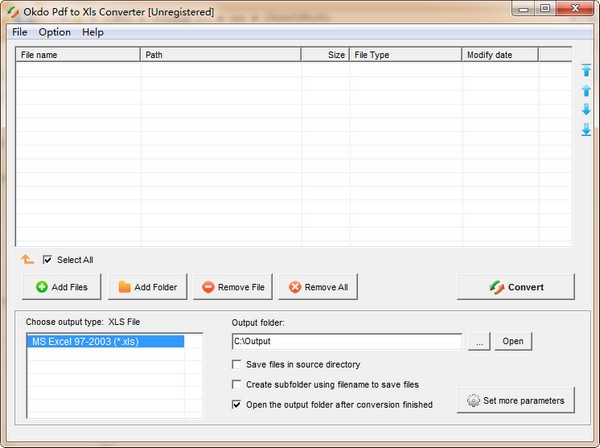Image resolution: width=600 pixels, height=448 pixels.
Task: Remove the selected file from list
Action: point(233,287)
